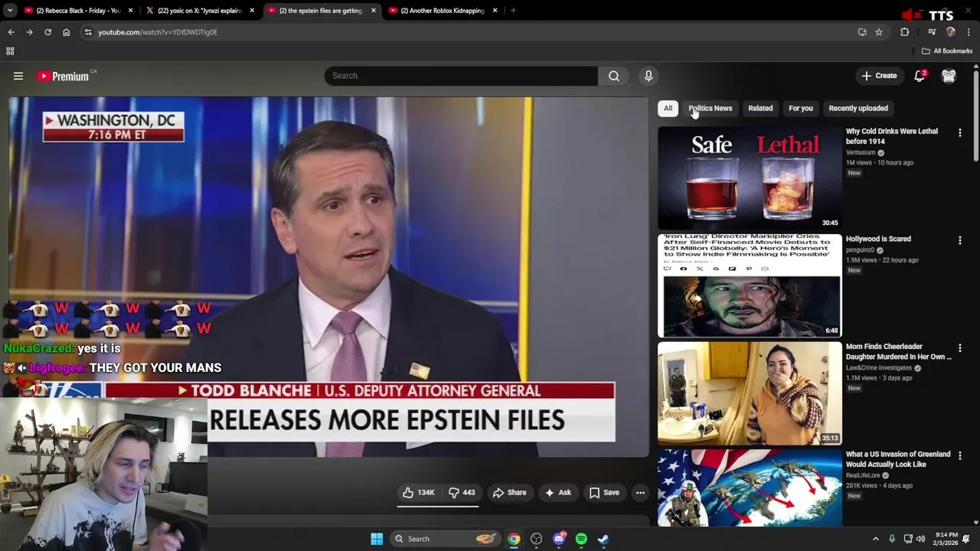Open Greenland invasion video thumbnail
The image size is (980, 551).
pyautogui.click(x=750, y=488)
